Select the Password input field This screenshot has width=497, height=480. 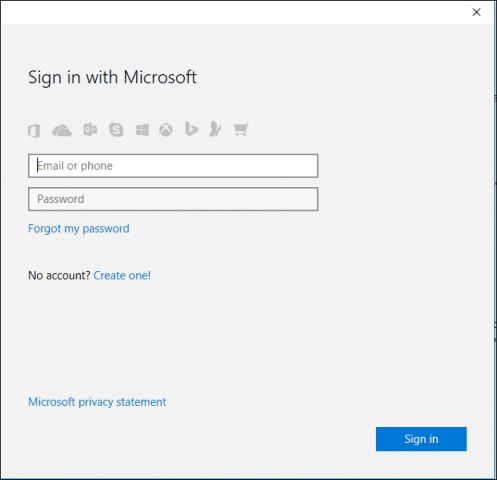pyautogui.click(x=173, y=199)
